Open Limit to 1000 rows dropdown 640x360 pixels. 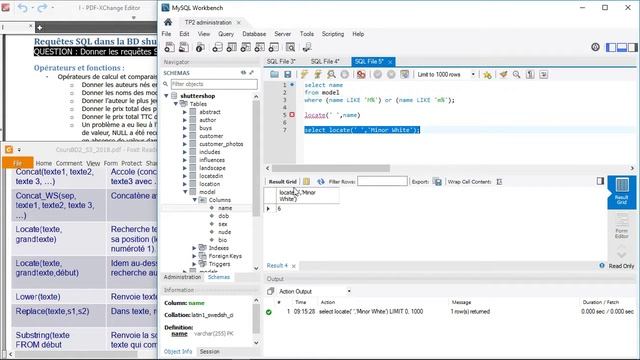473,75
